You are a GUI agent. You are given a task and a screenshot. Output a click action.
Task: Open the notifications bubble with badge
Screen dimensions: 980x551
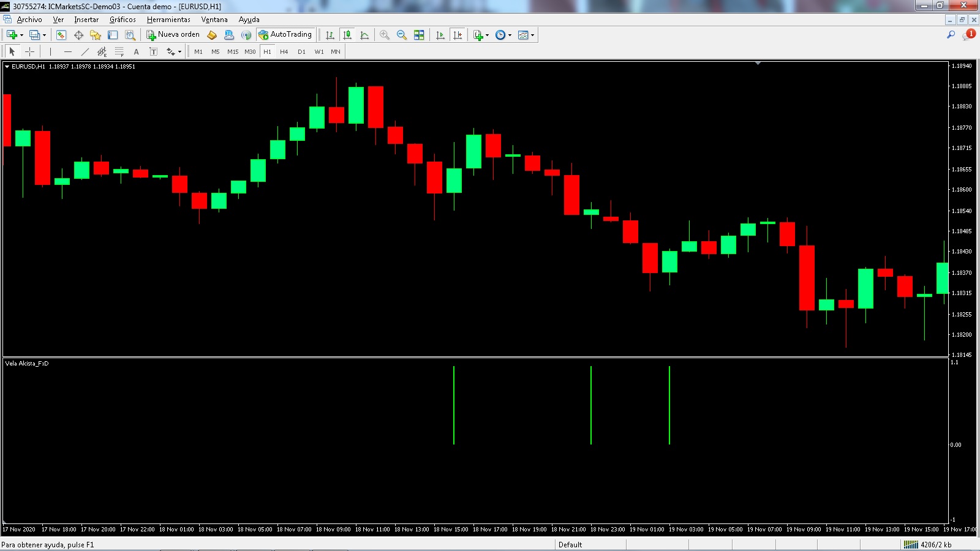(969, 35)
